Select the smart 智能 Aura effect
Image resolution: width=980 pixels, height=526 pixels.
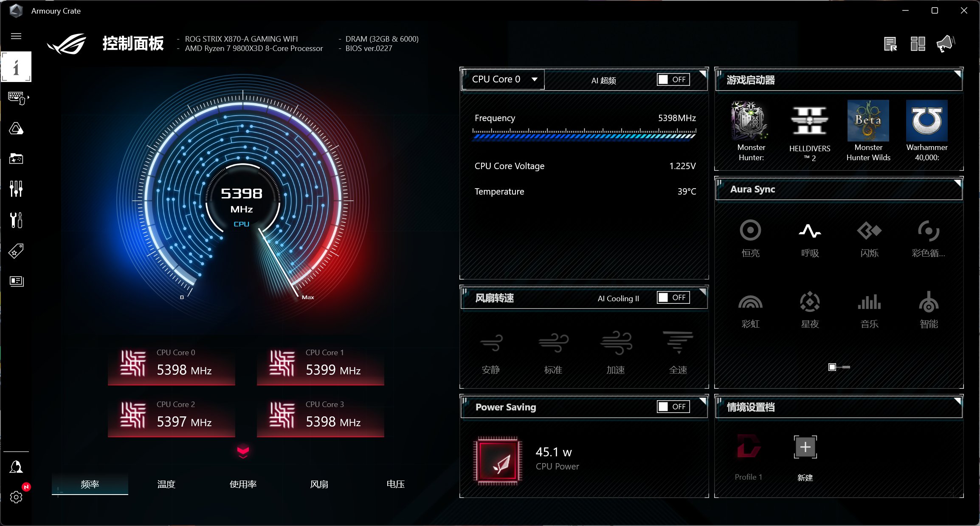pos(929,310)
